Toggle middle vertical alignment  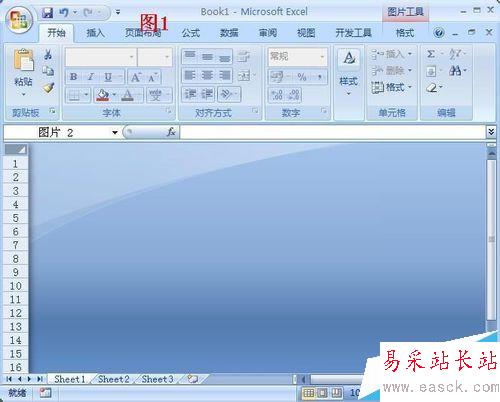pos(207,56)
